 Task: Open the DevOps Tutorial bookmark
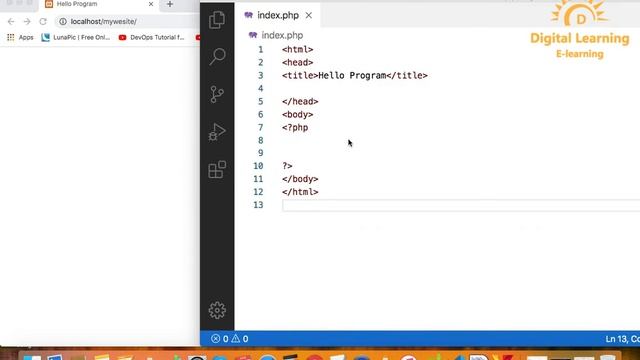point(151,38)
